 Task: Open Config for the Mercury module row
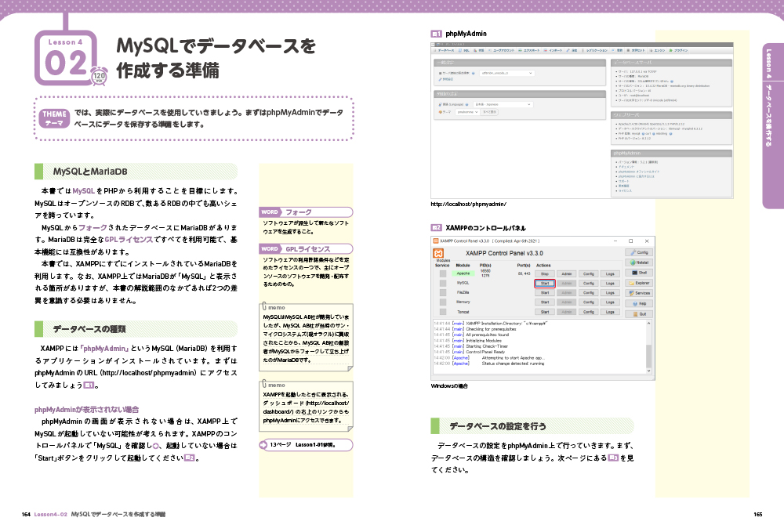coord(589,302)
